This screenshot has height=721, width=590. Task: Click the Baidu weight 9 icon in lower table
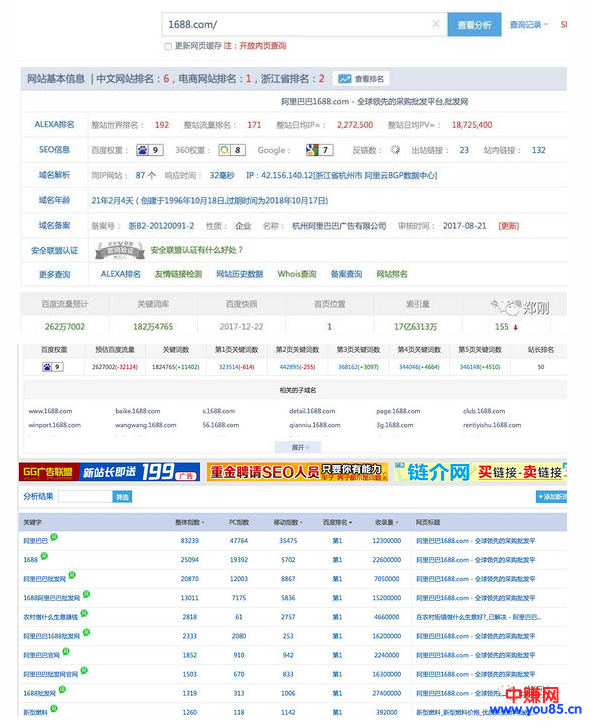coord(52,367)
